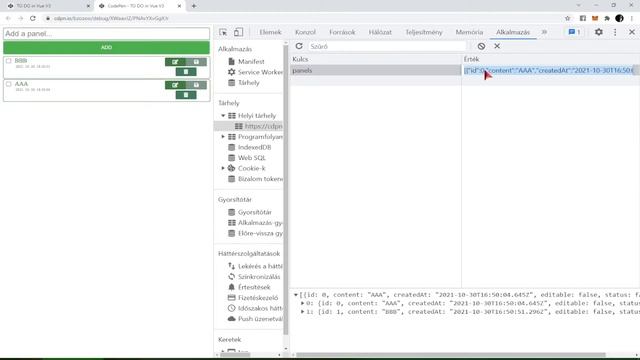Click the green ADD button

point(107,47)
